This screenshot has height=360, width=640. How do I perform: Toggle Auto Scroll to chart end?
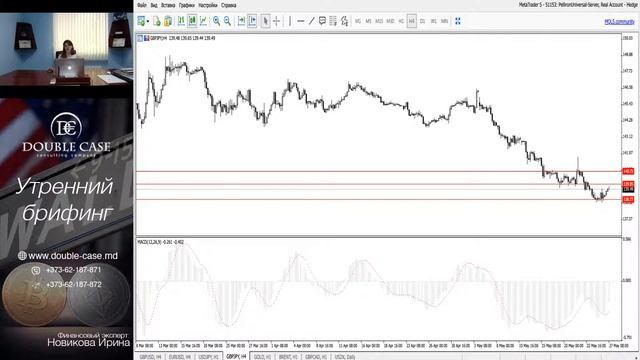click(241, 21)
